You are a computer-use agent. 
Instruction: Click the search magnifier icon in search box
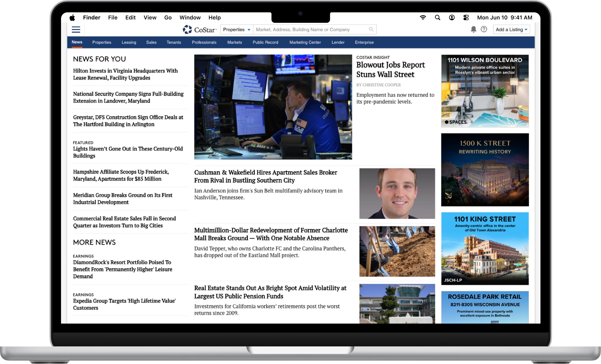(x=371, y=29)
